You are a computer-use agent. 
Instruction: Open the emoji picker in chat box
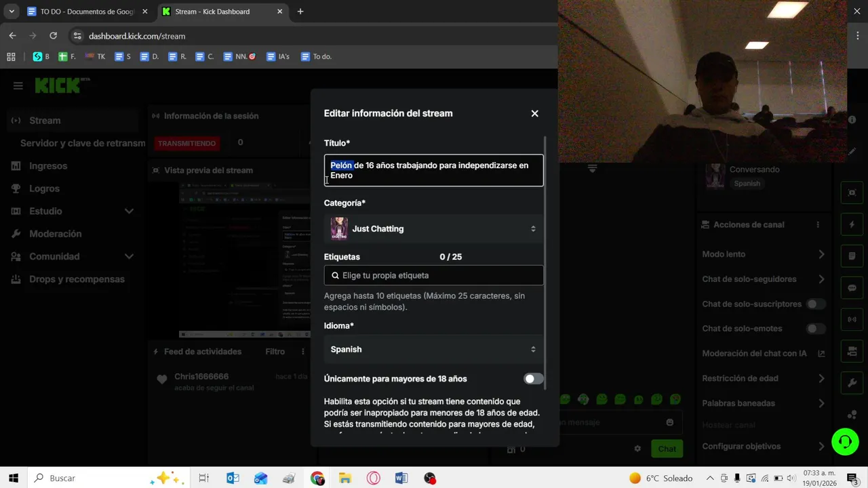(670, 422)
